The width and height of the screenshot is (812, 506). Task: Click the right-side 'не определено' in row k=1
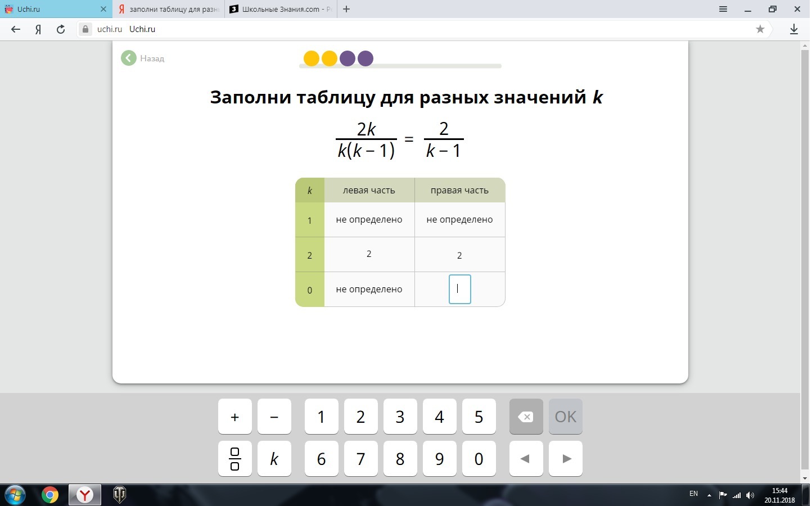click(459, 219)
